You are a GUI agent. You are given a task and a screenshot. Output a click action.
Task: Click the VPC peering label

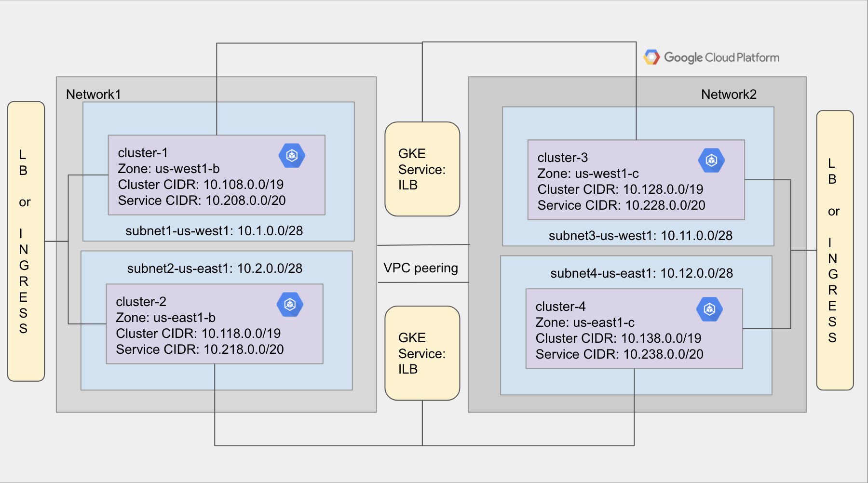click(x=420, y=268)
